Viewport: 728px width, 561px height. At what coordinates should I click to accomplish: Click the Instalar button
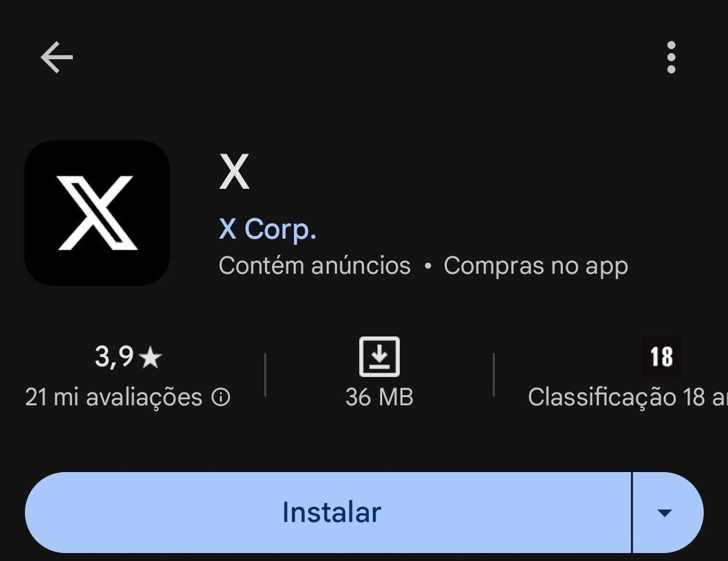328,513
